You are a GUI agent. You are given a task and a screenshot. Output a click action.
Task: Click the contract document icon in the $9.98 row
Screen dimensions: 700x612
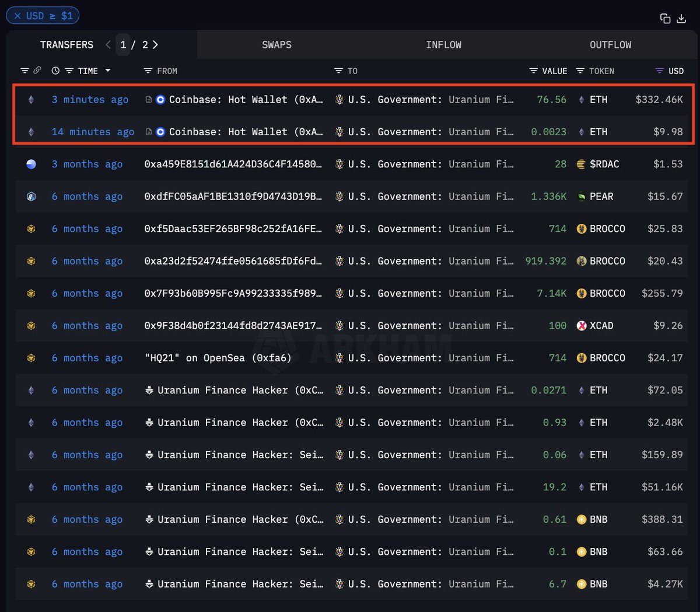coord(149,132)
